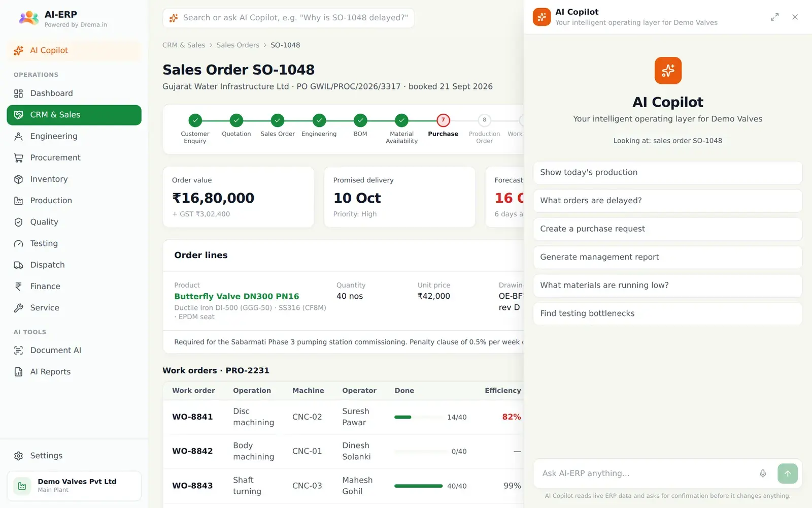Click the Document AI scan icon

(19, 351)
